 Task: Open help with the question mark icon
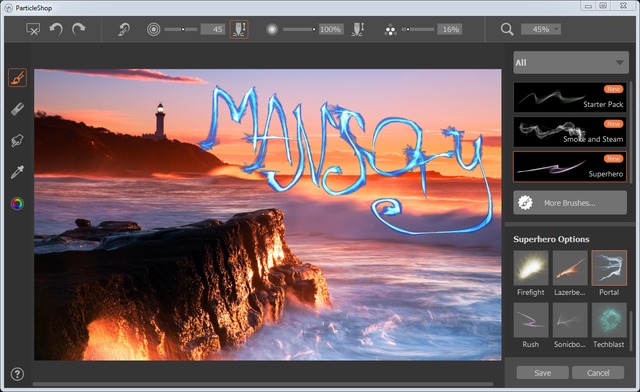[x=17, y=374]
